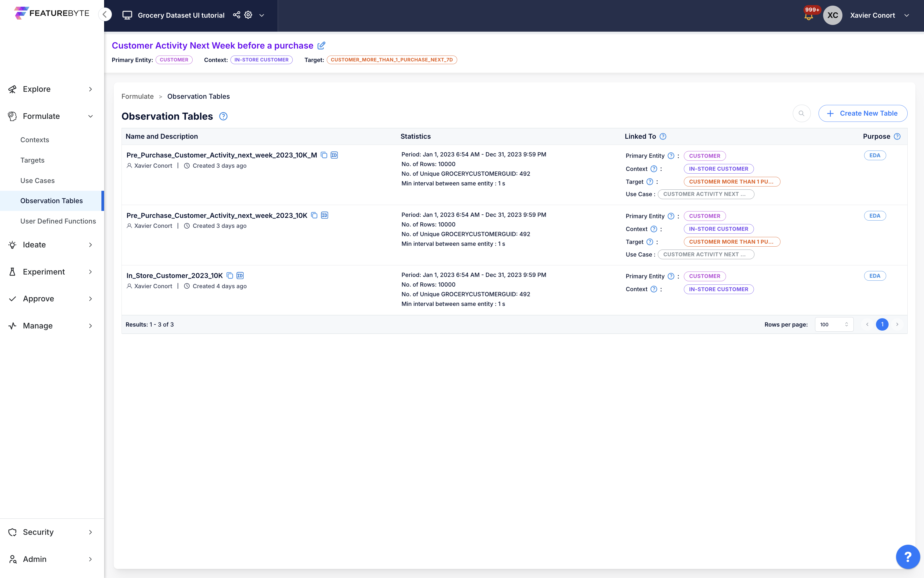
Task: Go to Use Cases in sidebar
Action: (x=38, y=180)
